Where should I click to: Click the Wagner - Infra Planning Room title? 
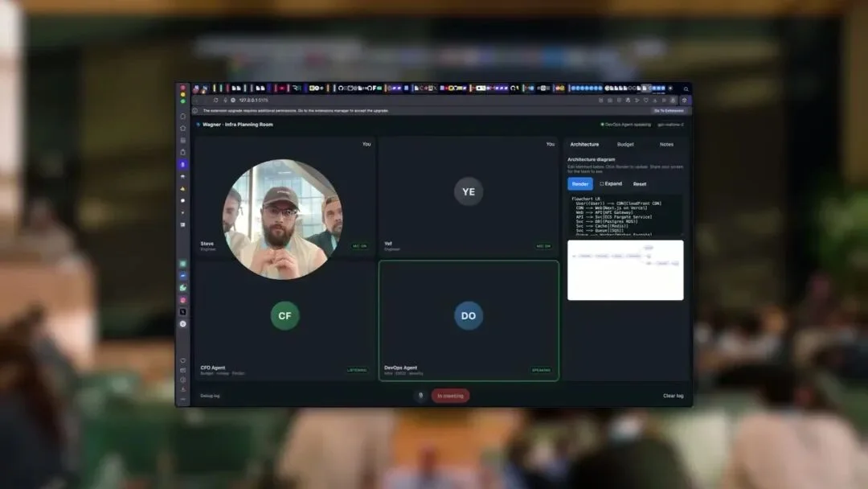click(x=237, y=125)
